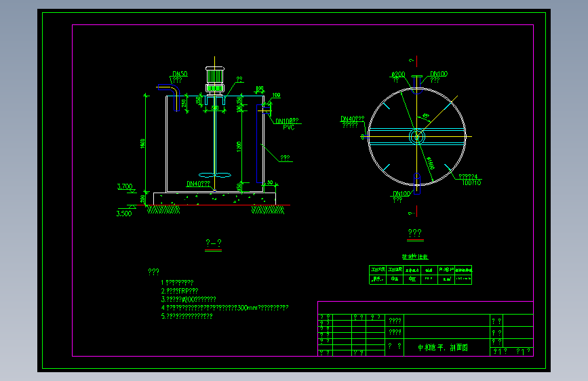Select DN40 label near tank bottom in section view

coord(198,184)
